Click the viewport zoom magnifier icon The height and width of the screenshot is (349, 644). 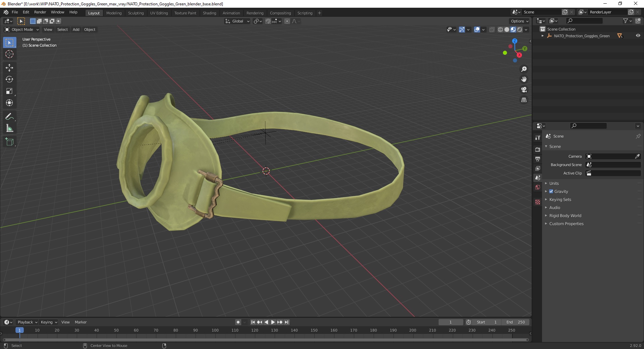[524, 69]
